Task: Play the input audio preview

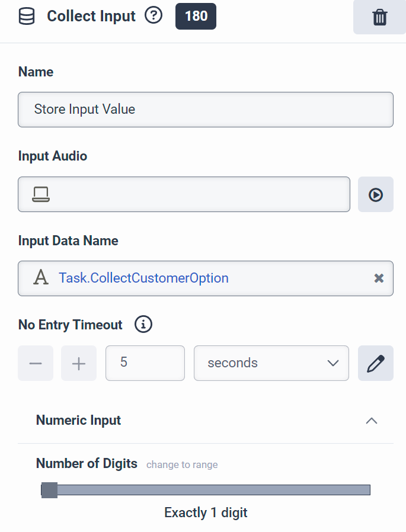Action: point(376,194)
